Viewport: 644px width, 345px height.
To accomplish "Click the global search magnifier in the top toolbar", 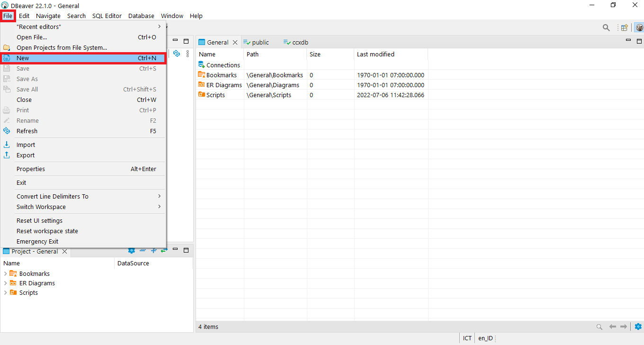I will pyautogui.click(x=606, y=28).
